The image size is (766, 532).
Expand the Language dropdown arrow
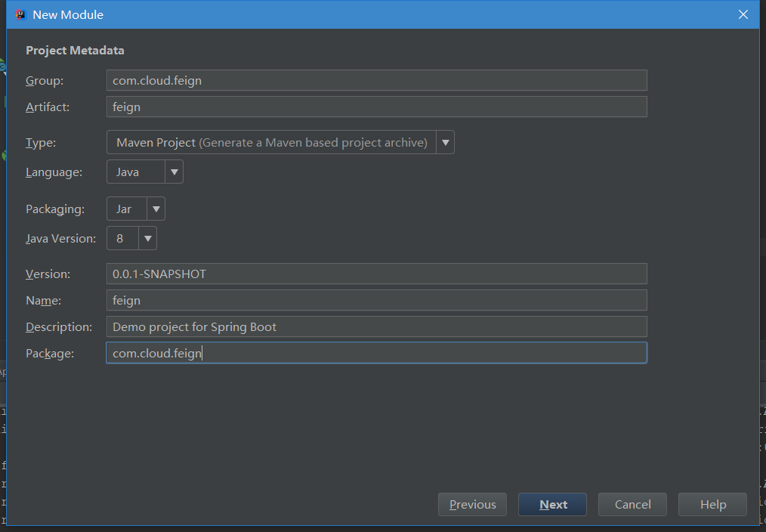click(x=174, y=172)
